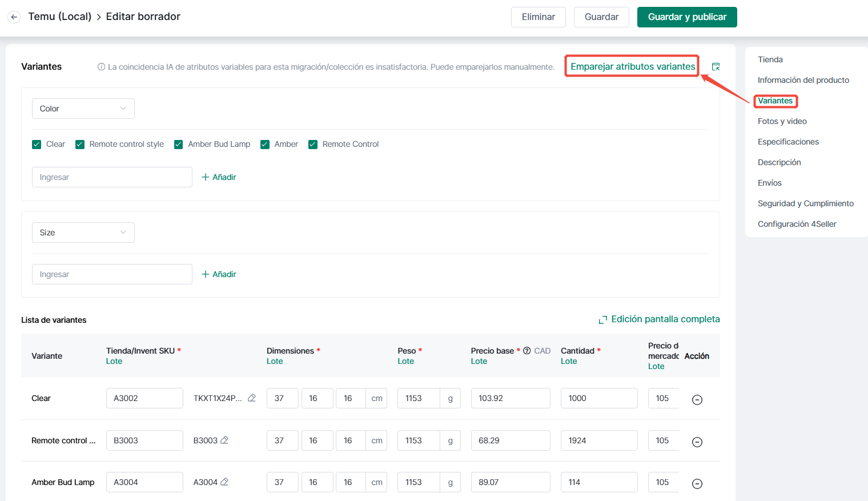Click Temu (Local) breadcrumb
The image size is (868, 501).
point(60,17)
